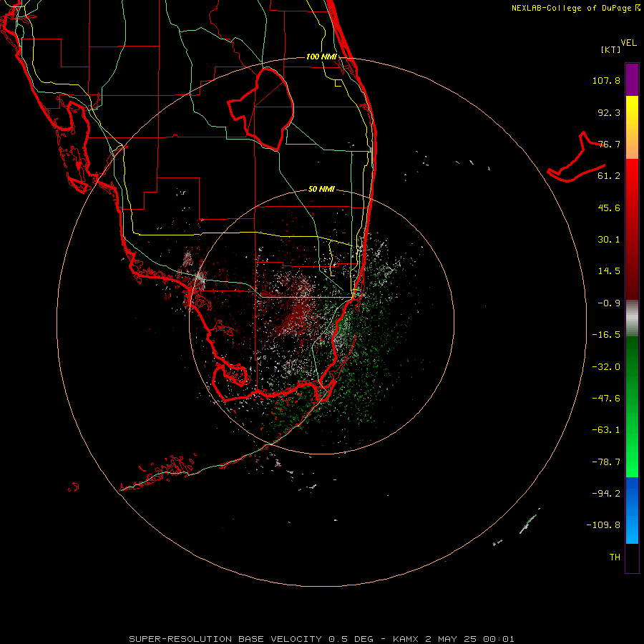The image size is (644, 644).
Task: Click the [KT] units label
Action: tap(611, 49)
